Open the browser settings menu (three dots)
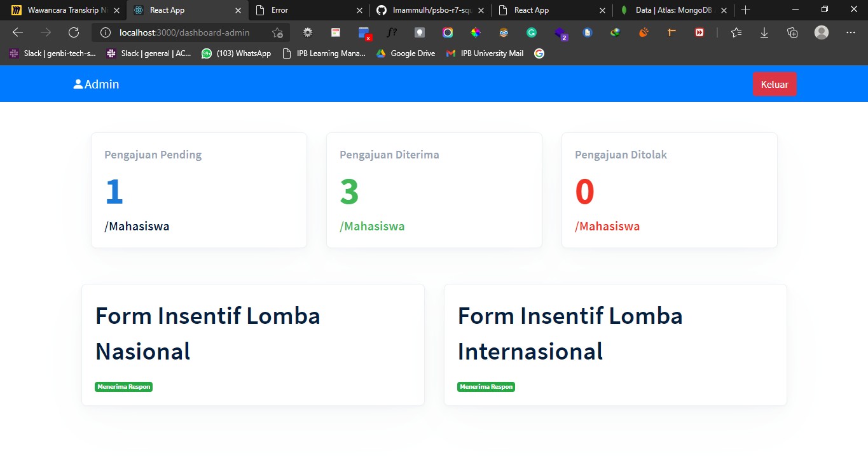The image size is (868, 469). [x=850, y=32]
